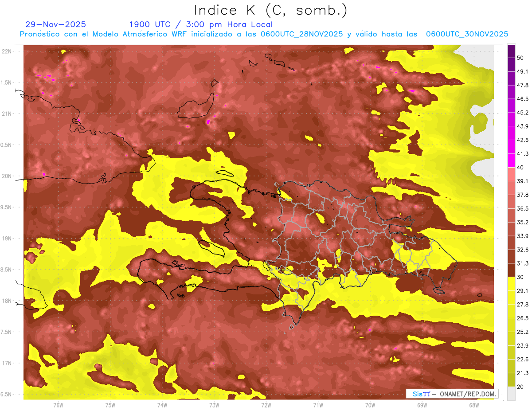This screenshot has width=532, height=411.
Task: Click the gray color bar segment below 20
Action: point(511,394)
